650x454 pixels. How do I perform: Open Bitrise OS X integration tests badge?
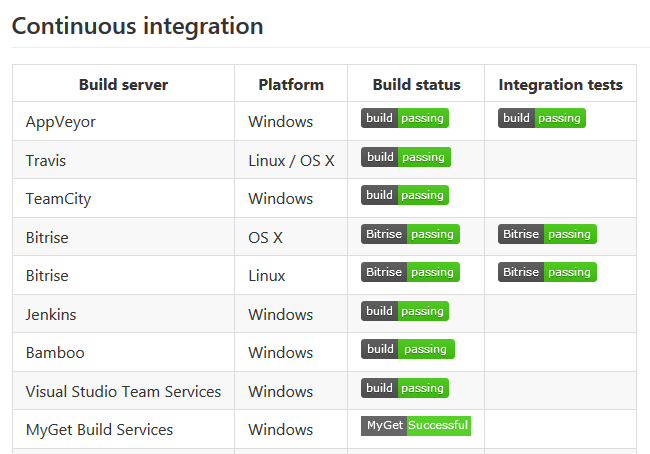tap(547, 234)
